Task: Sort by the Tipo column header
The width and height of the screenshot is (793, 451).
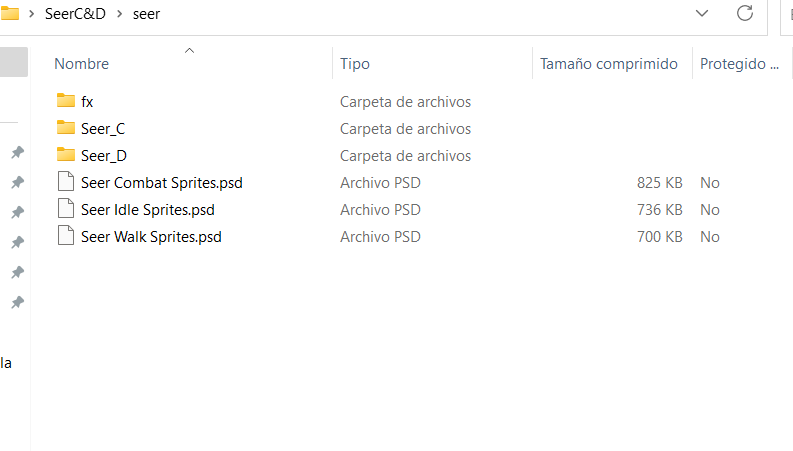Action: click(355, 64)
